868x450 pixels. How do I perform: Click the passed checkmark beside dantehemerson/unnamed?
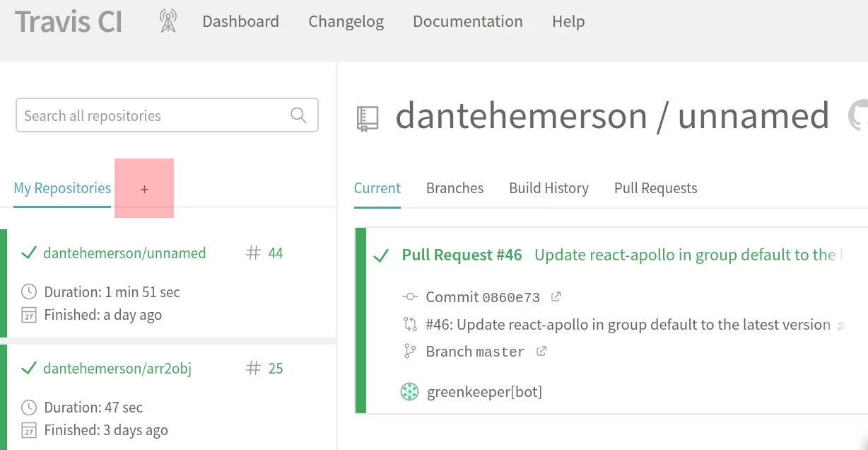28,253
